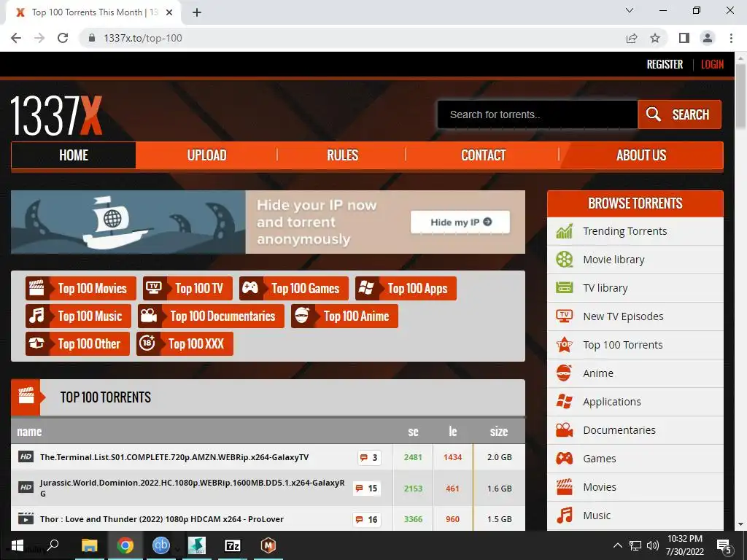
Task: Click the Top 100 Anime ninja icon
Action: point(303,315)
